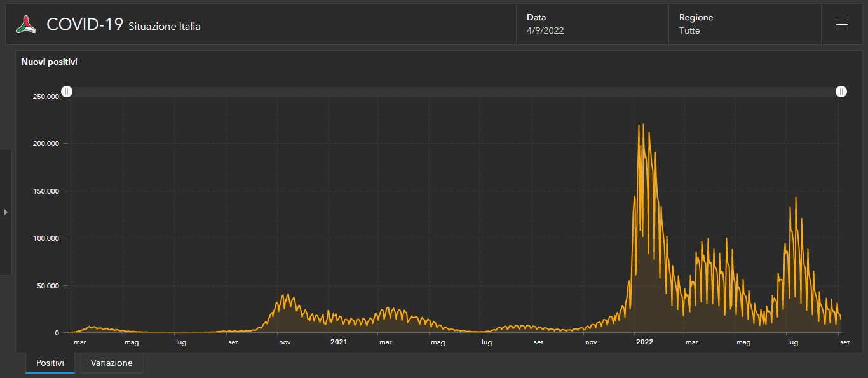The height and width of the screenshot is (378, 868).
Task: Click the 250.000 label on the vertical axis
Action: click(46, 97)
